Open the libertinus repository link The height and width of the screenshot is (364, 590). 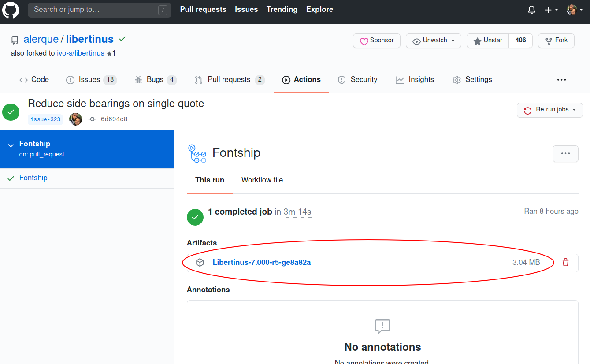coord(90,39)
